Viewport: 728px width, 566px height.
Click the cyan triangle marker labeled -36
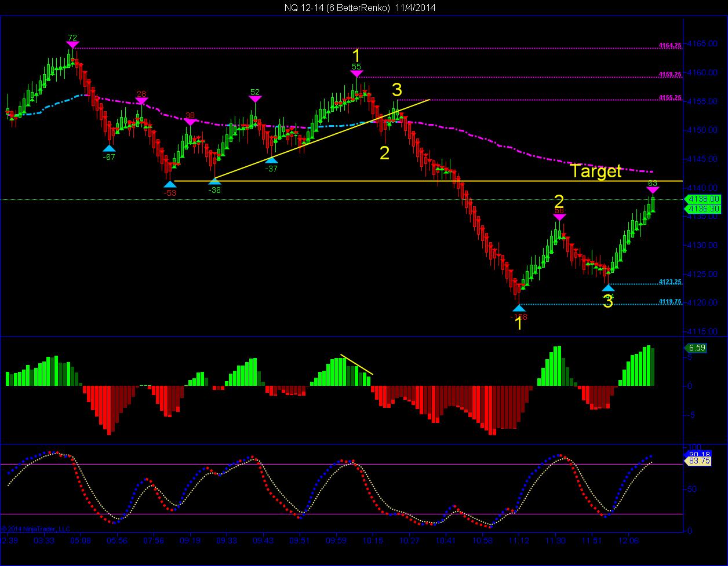click(214, 181)
